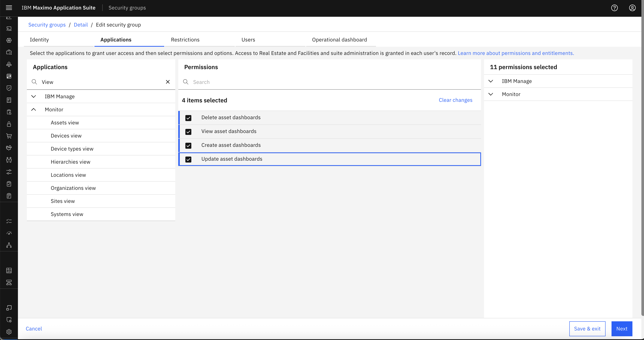Go to the Users tab

pyautogui.click(x=270, y=40)
